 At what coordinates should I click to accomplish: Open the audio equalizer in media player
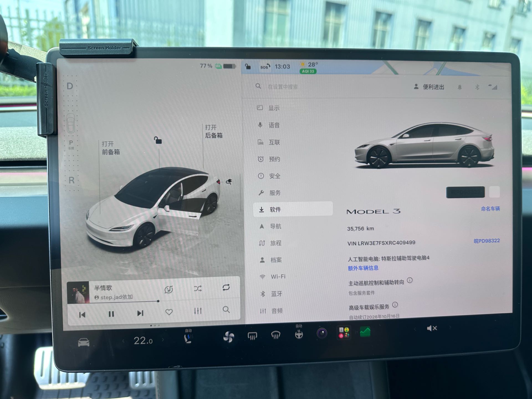coord(198,311)
